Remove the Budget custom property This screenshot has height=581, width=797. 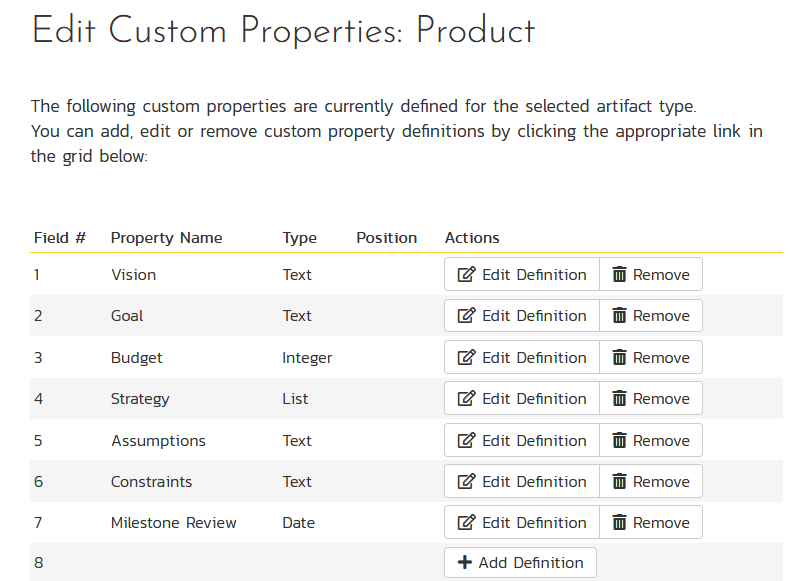(651, 358)
